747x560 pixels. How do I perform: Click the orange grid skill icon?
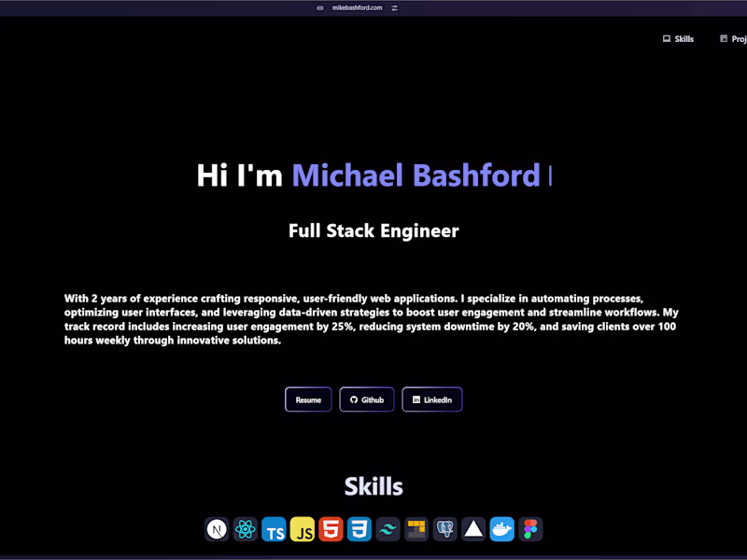(x=416, y=529)
